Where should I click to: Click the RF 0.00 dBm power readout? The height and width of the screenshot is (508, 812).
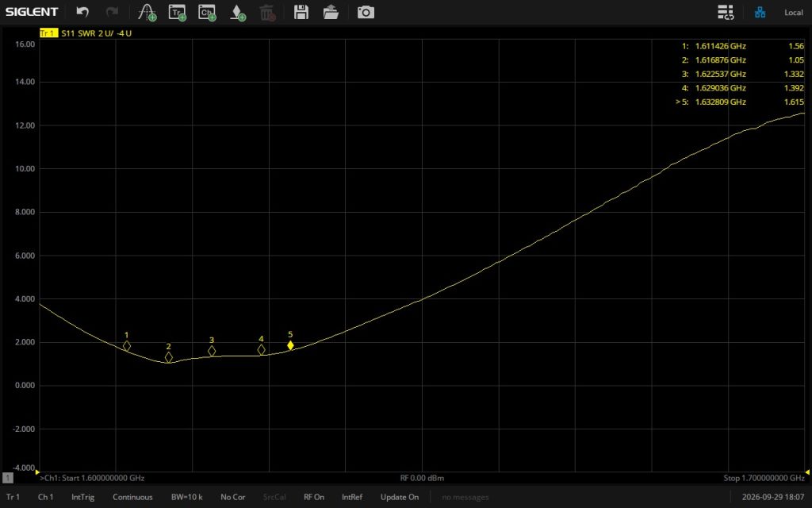tap(422, 478)
